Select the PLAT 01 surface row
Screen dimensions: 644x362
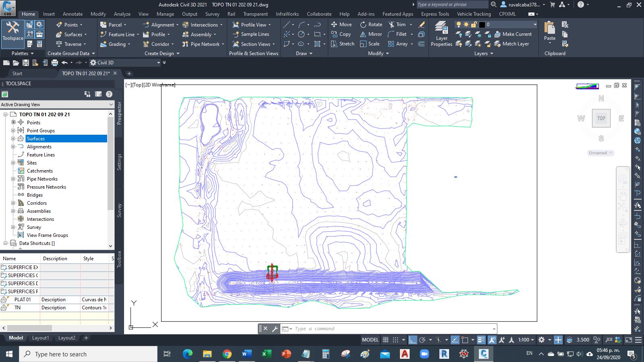(57, 300)
